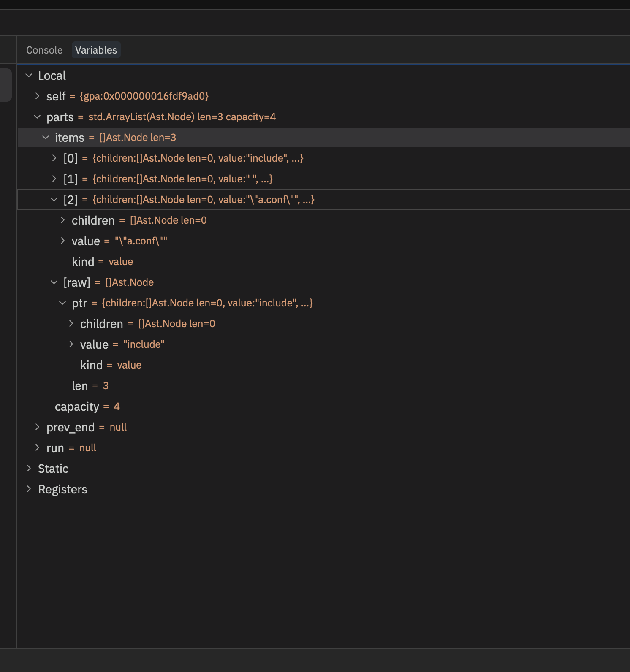Expand the Static section chevron
Viewport: 630px width, 672px height.
(29, 469)
